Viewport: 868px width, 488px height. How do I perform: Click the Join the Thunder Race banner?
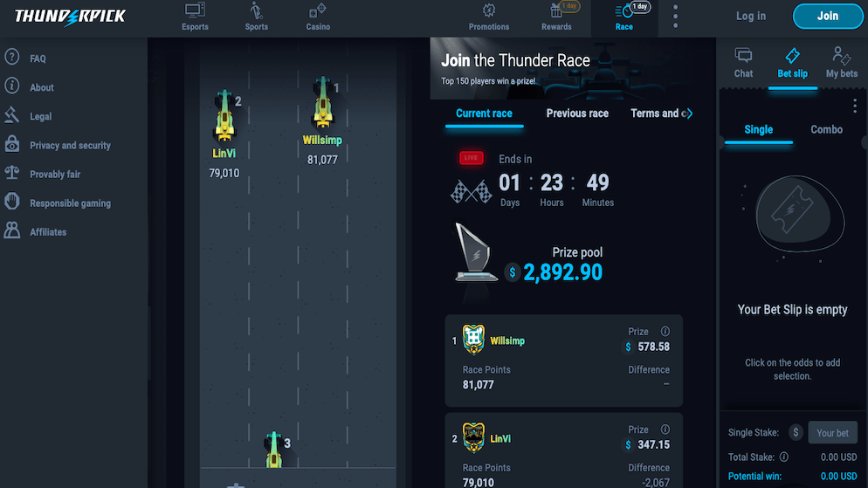point(573,69)
